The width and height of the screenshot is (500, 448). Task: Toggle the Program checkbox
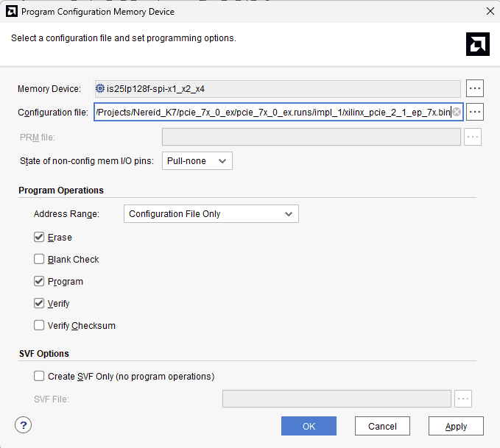click(39, 282)
